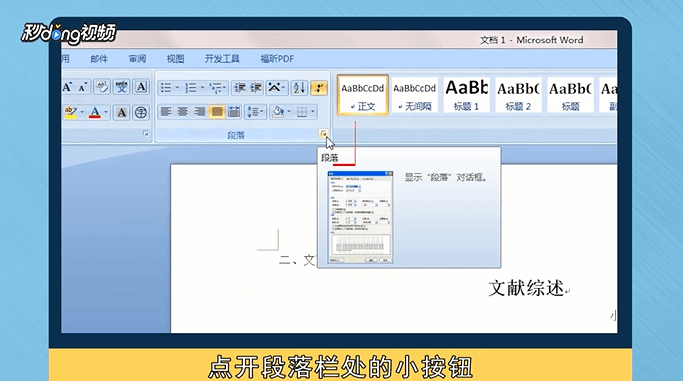Viewport: 683px width, 381px height.
Task: Expand the highlight color dropdown arrow
Action: [x=82, y=112]
